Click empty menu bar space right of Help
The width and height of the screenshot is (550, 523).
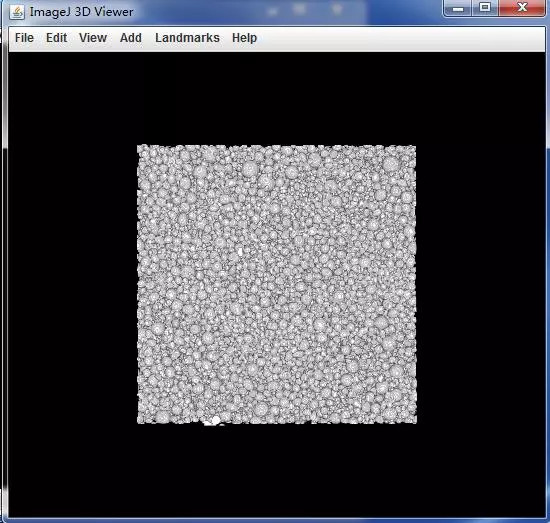(x=400, y=39)
